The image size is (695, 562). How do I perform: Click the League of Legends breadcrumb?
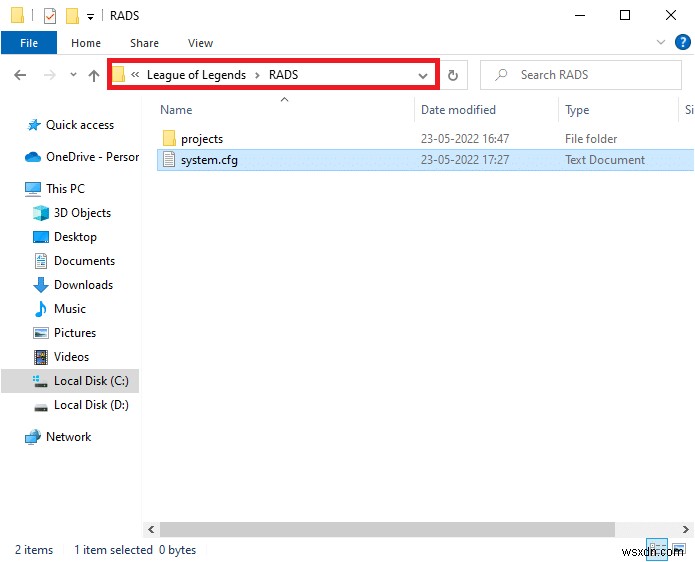coord(196,75)
